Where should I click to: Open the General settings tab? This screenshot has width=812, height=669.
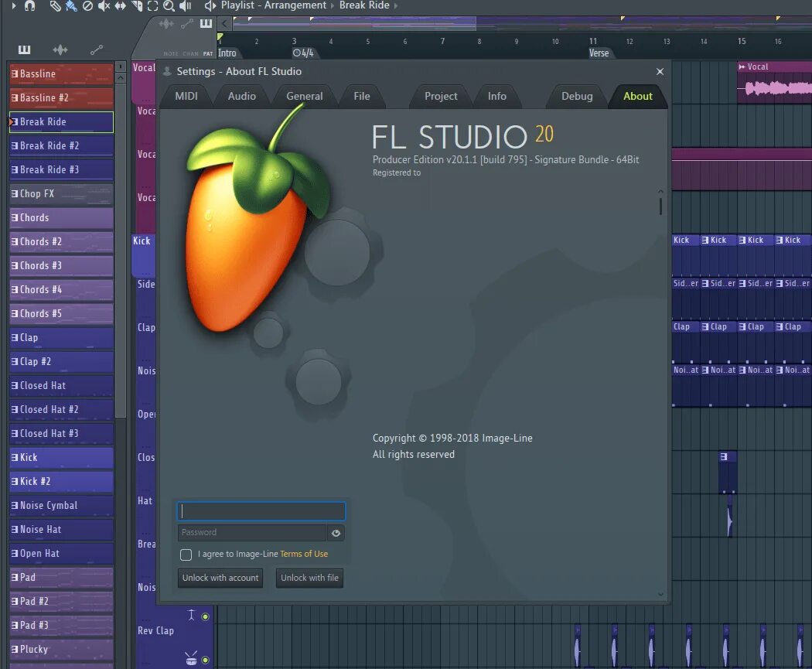(305, 97)
